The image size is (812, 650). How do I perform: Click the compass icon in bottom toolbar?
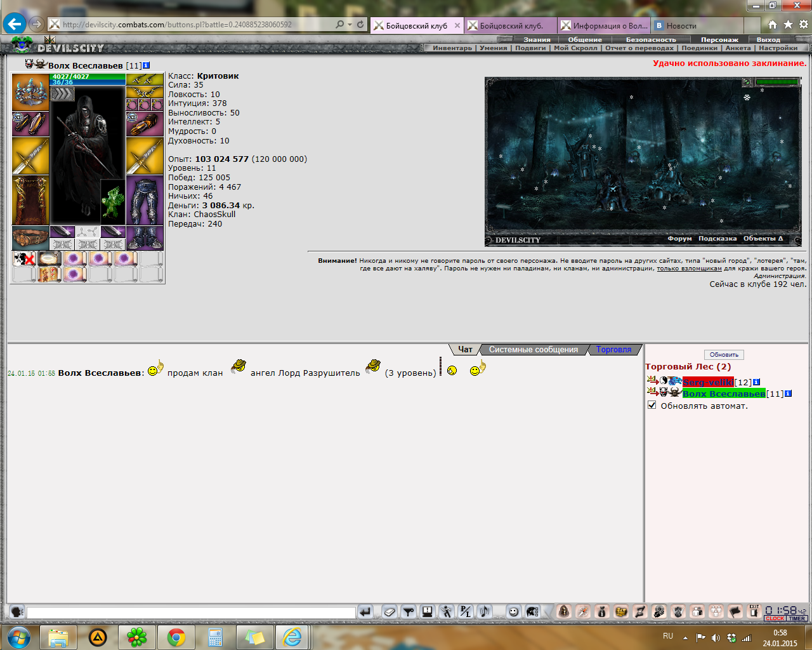pos(583,612)
